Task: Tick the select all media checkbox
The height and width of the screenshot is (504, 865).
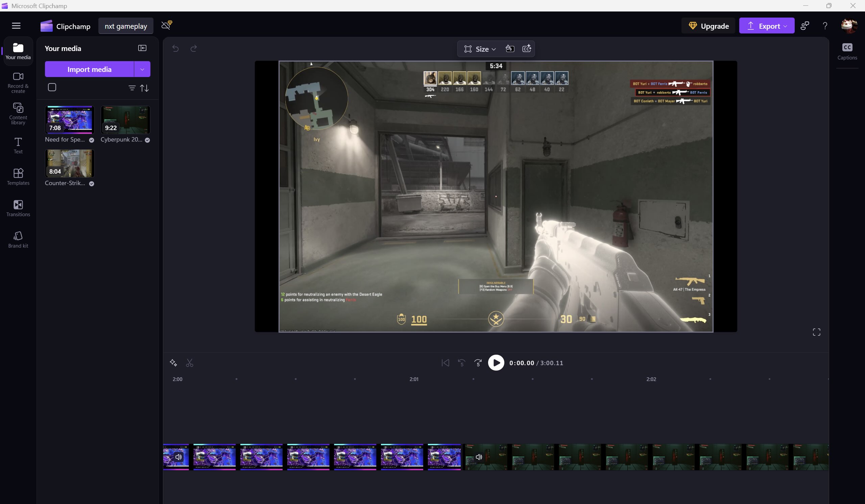Action: click(x=52, y=87)
